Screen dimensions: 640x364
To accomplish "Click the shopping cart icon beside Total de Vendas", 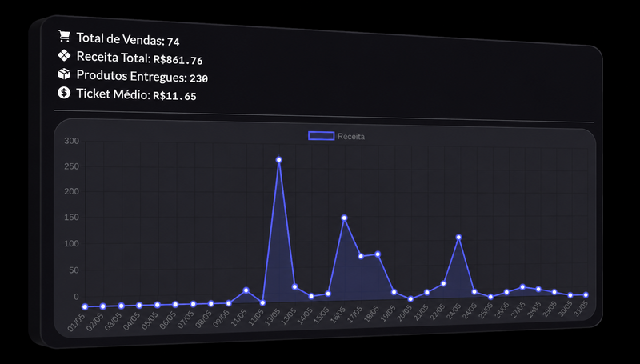I will coord(64,36).
